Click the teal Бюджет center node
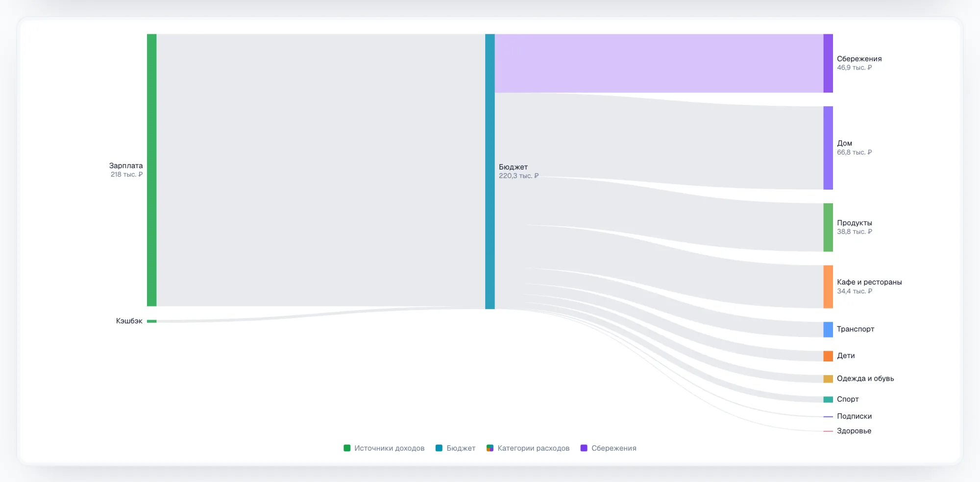The image size is (980, 482). pyautogui.click(x=490, y=171)
